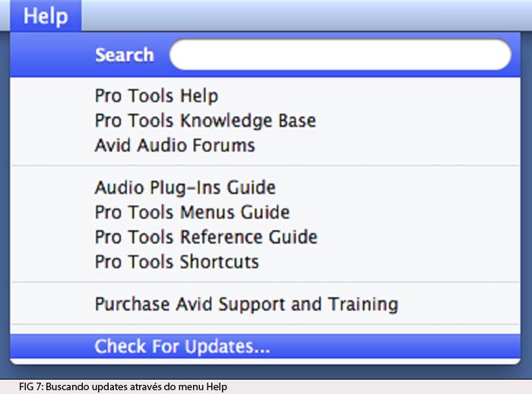Select Pro Tools Knowledge Base
Screen dimensions: 532x394
tap(265, 121)
